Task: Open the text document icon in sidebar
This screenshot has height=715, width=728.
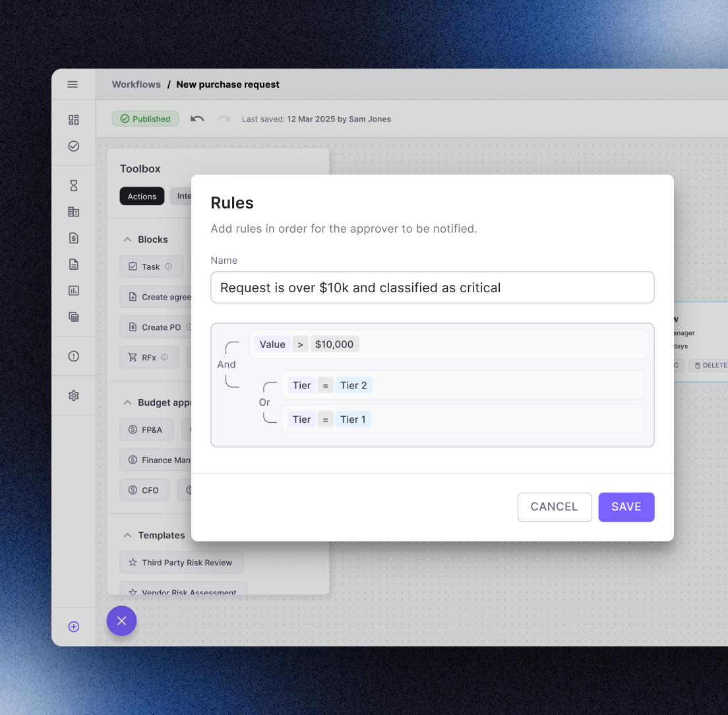Action: [73, 264]
